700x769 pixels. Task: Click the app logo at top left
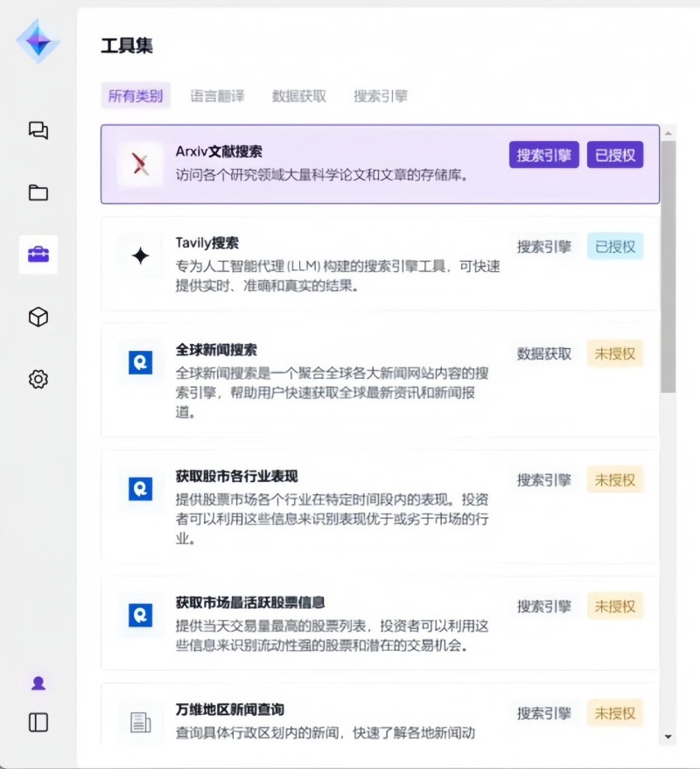tap(38, 41)
